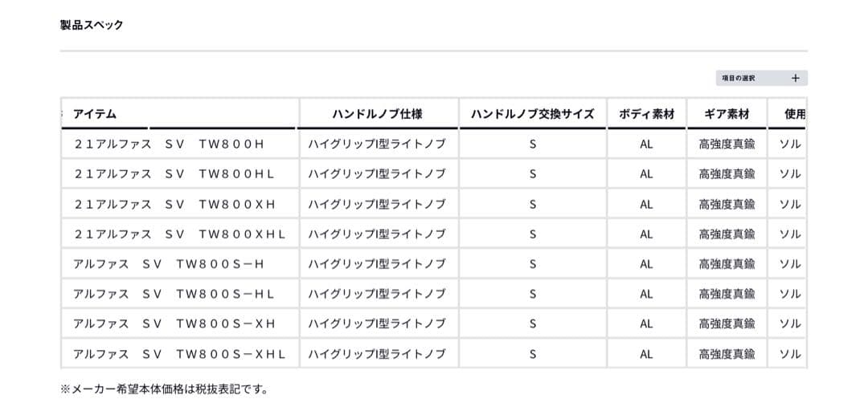Viewport: 868px width, 407px height.
Task: Select the 21アルファス SV TW800H item row
Action: [x=169, y=144]
